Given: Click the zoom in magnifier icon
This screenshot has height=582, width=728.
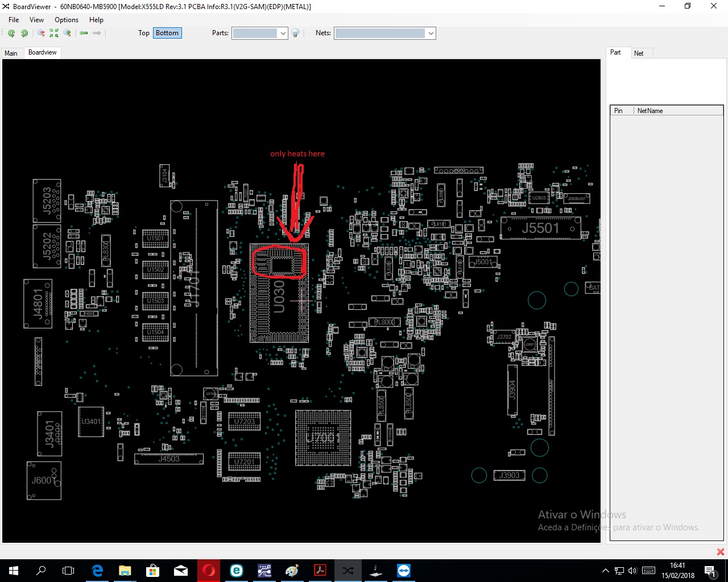Looking at the screenshot, I should tap(67, 33).
